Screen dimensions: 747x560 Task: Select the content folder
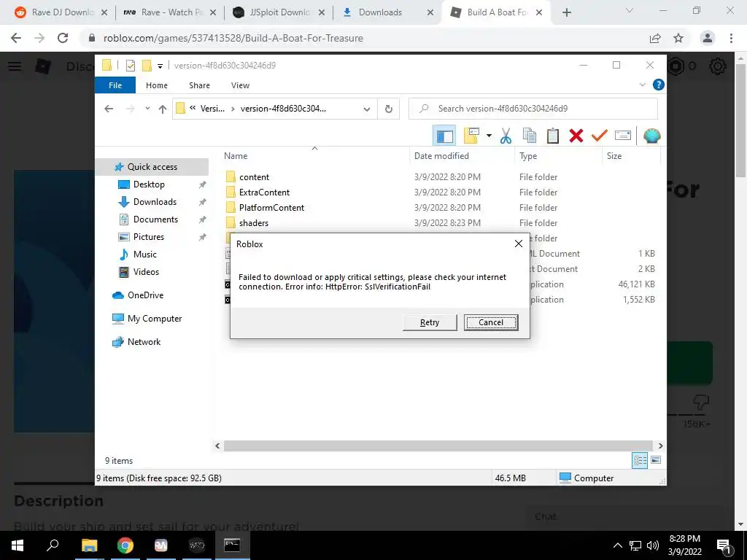(x=254, y=177)
